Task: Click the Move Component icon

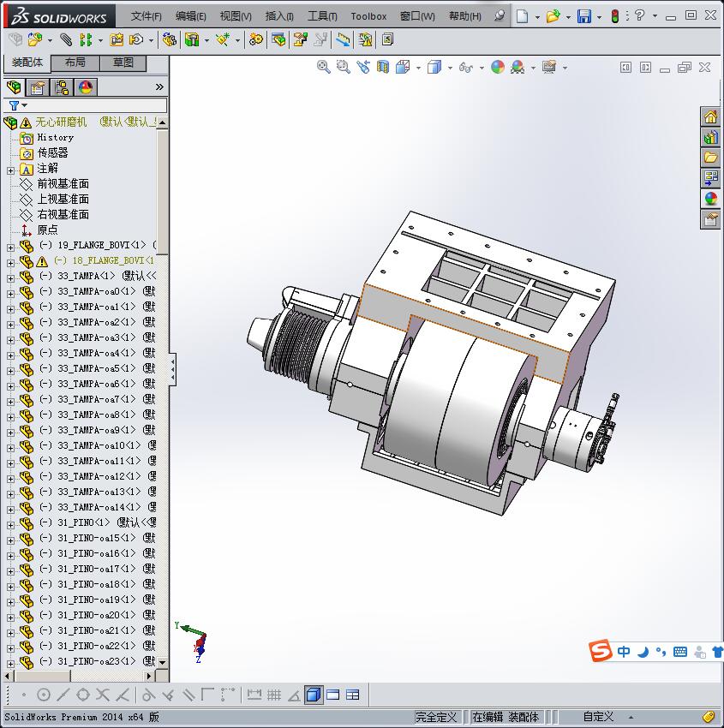Action: tap(136, 40)
